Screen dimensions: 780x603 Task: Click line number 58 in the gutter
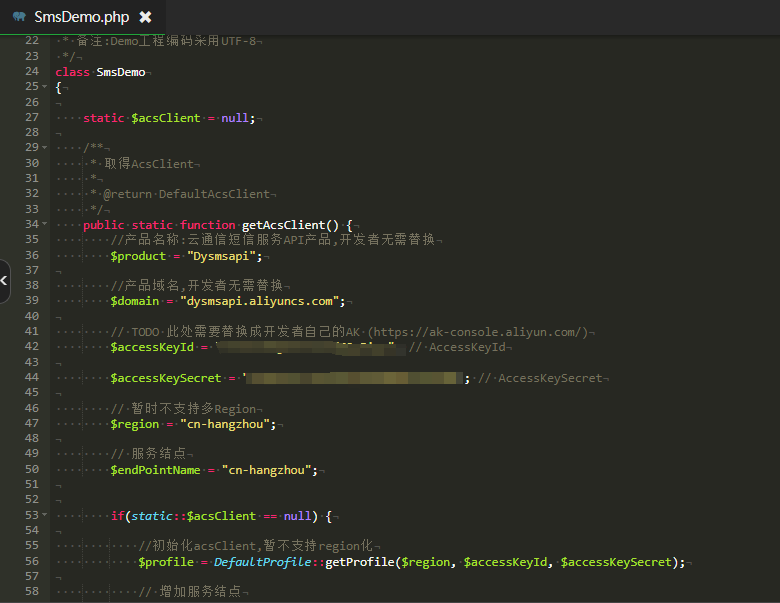point(31,592)
